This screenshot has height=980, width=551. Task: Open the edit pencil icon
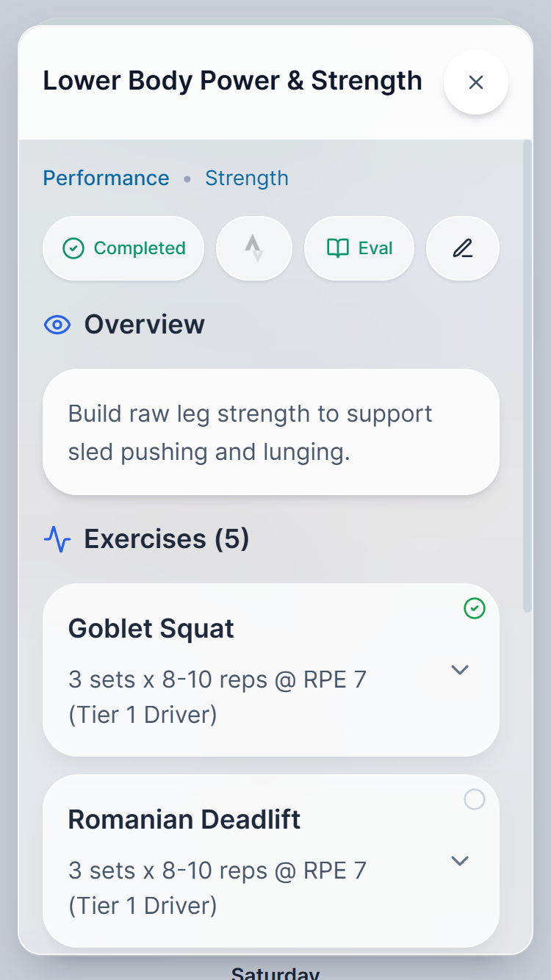[462, 248]
